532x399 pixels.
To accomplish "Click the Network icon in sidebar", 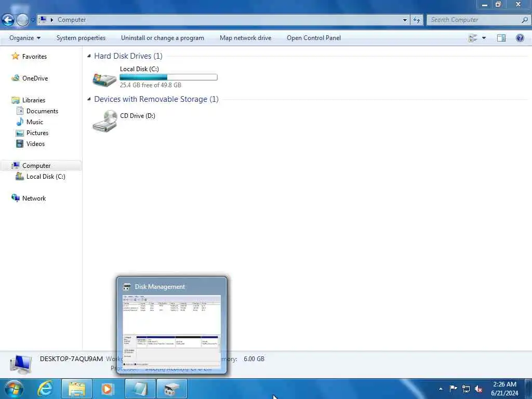I will point(15,198).
